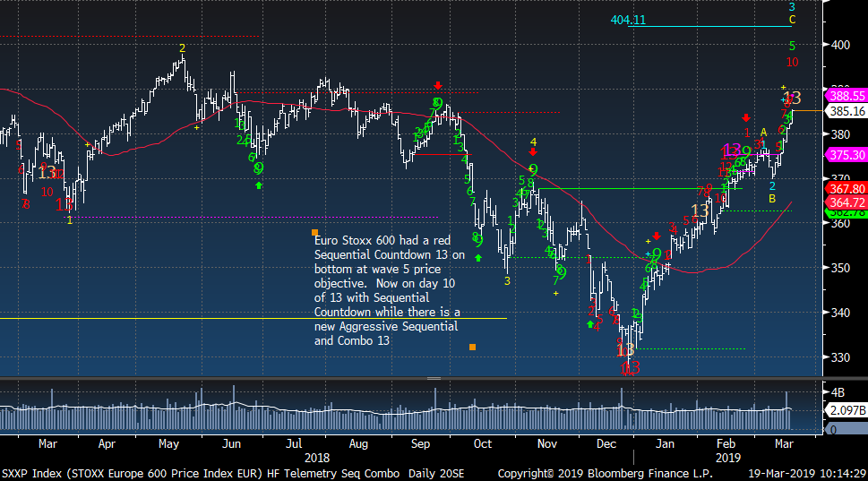Click the cyan 404.11 target label

pos(628,20)
